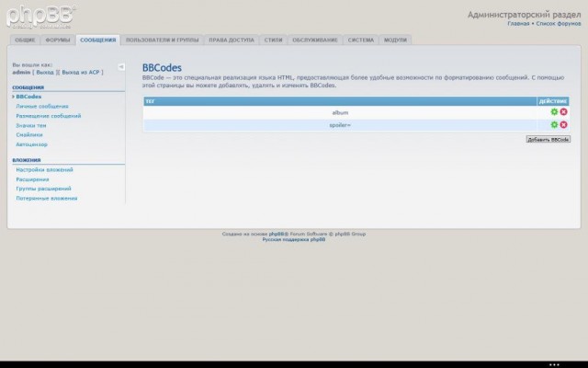
Task: Click the Выход из ACP link
Action: (x=81, y=72)
